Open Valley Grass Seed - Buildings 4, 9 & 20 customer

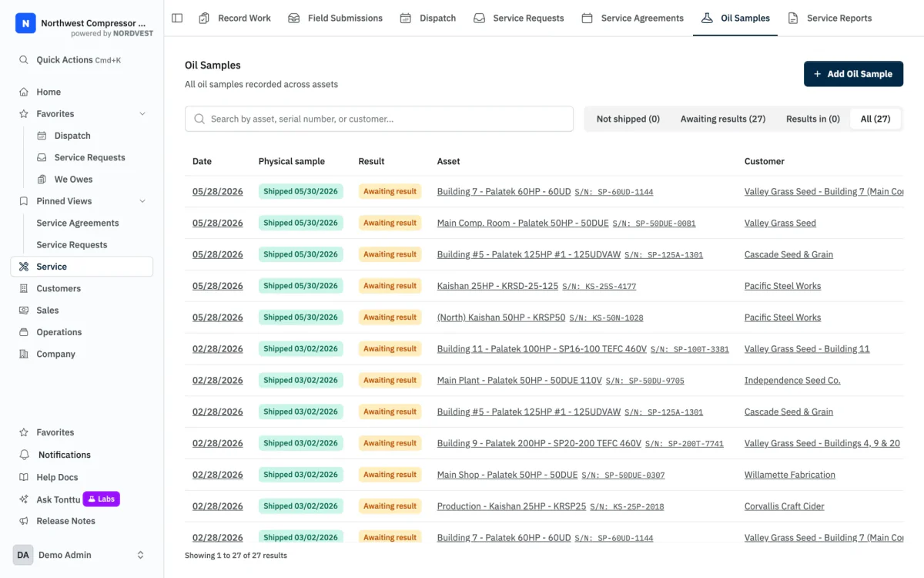click(x=822, y=443)
